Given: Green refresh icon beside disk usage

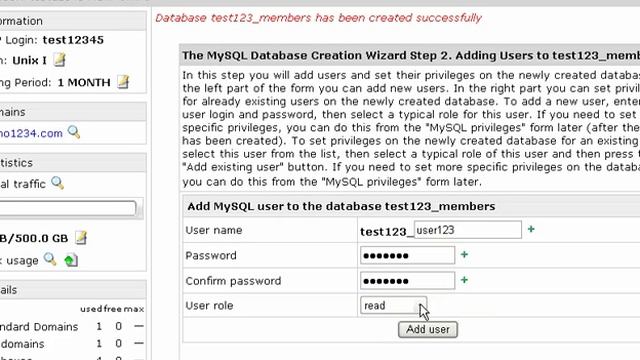Looking at the screenshot, I should pos(71,260).
